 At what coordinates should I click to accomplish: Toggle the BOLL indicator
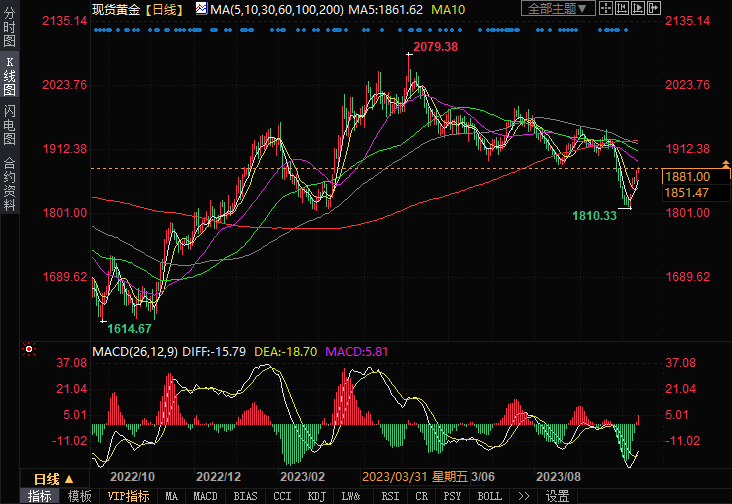coord(490,496)
